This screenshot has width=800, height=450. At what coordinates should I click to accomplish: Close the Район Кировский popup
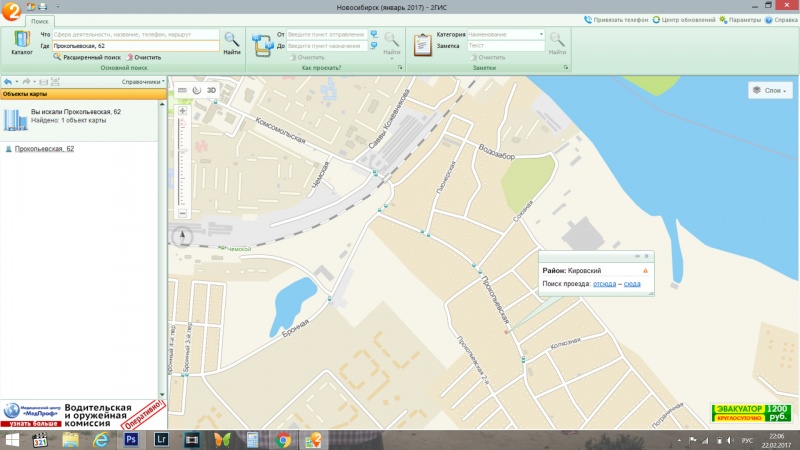[646, 256]
